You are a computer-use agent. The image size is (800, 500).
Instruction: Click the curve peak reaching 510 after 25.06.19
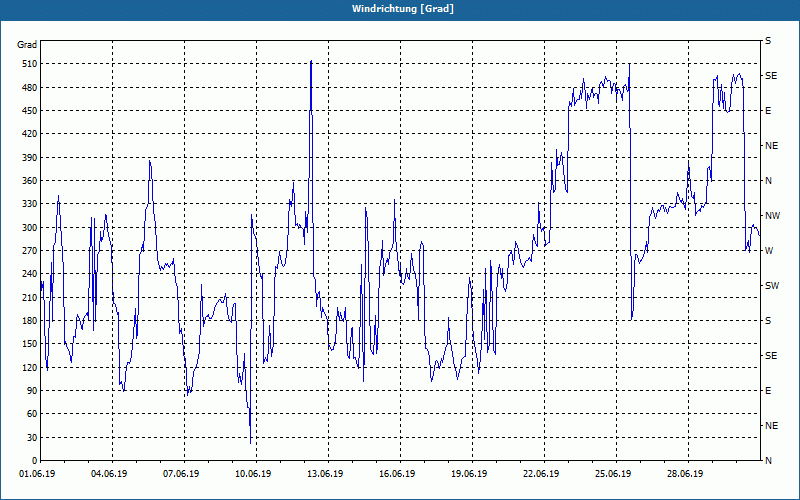click(629, 65)
